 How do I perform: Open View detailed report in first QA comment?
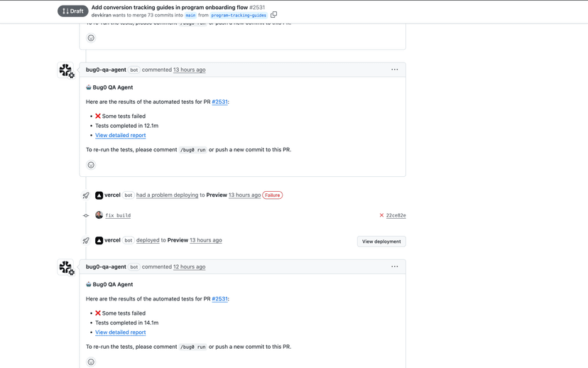point(120,135)
